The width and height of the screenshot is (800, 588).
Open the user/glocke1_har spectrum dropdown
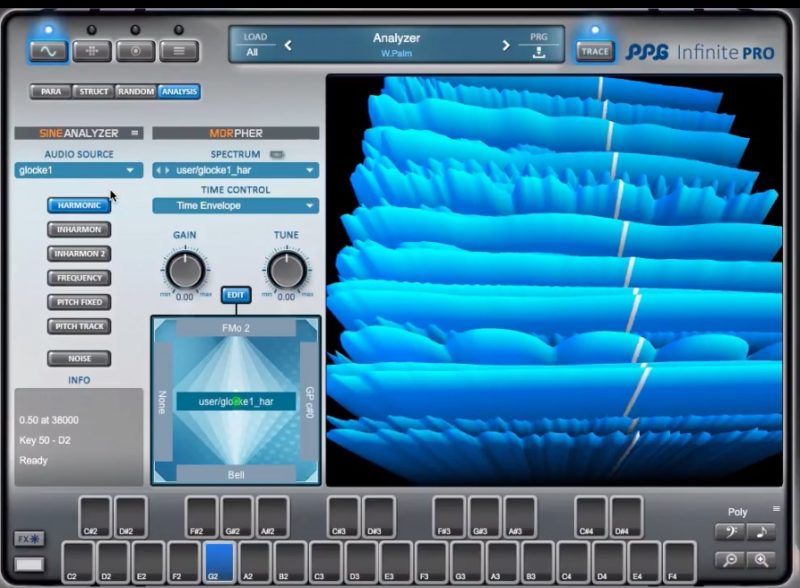pos(236,170)
